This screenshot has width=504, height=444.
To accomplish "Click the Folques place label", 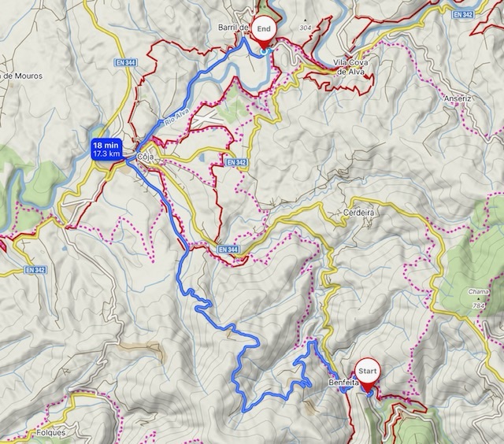I will point(51,432).
